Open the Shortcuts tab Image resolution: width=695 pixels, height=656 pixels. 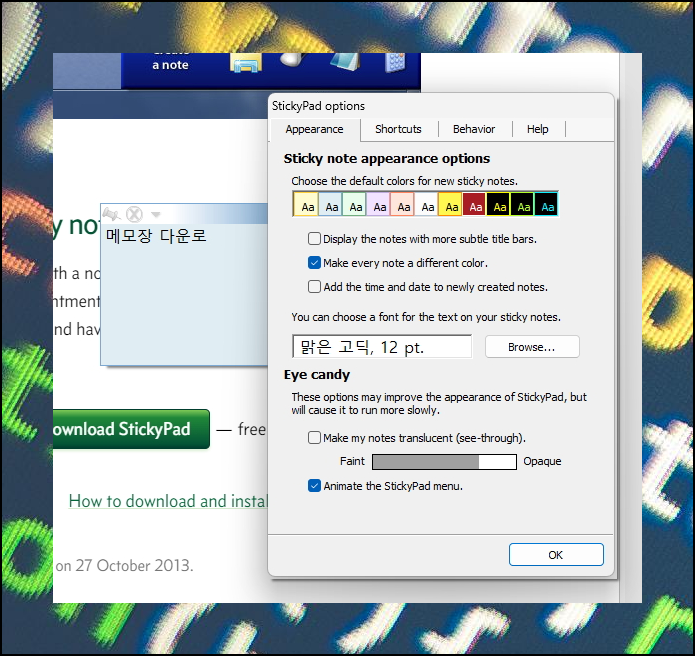[398, 129]
